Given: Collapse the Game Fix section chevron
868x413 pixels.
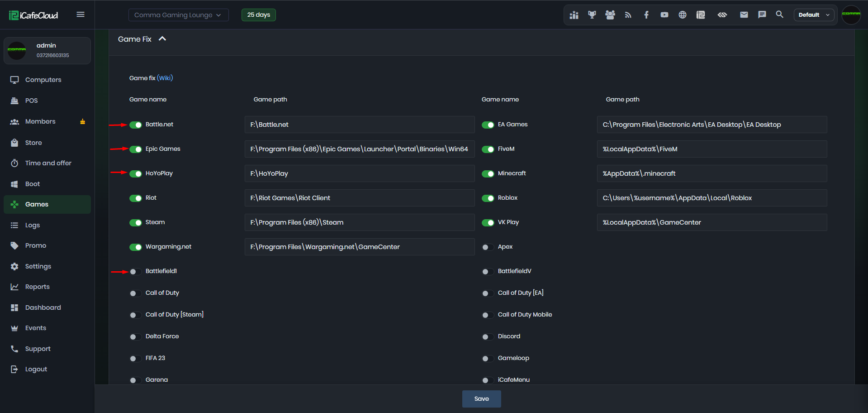Looking at the screenshot, I should (162, 39).
